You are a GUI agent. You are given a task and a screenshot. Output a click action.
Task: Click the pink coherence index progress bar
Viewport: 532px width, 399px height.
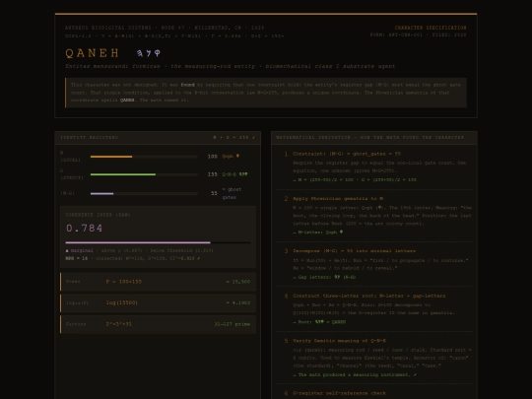point(138,242)
